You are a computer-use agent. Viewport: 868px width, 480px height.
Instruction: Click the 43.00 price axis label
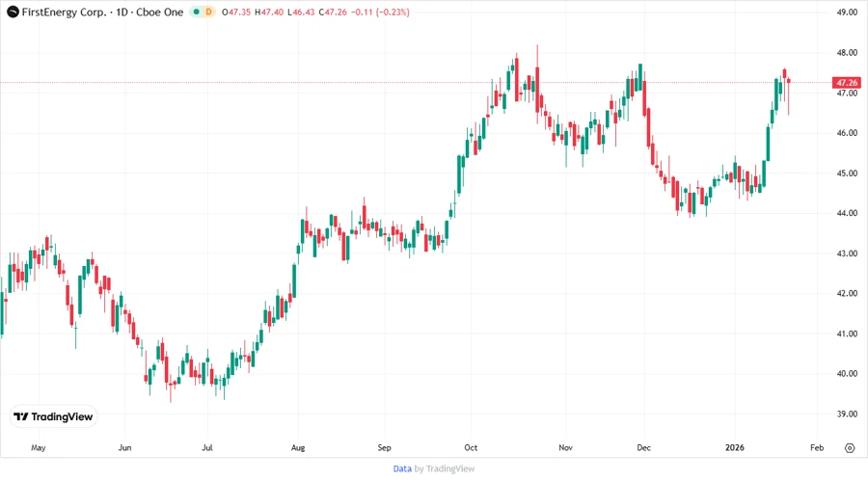(x=847, y=253)
